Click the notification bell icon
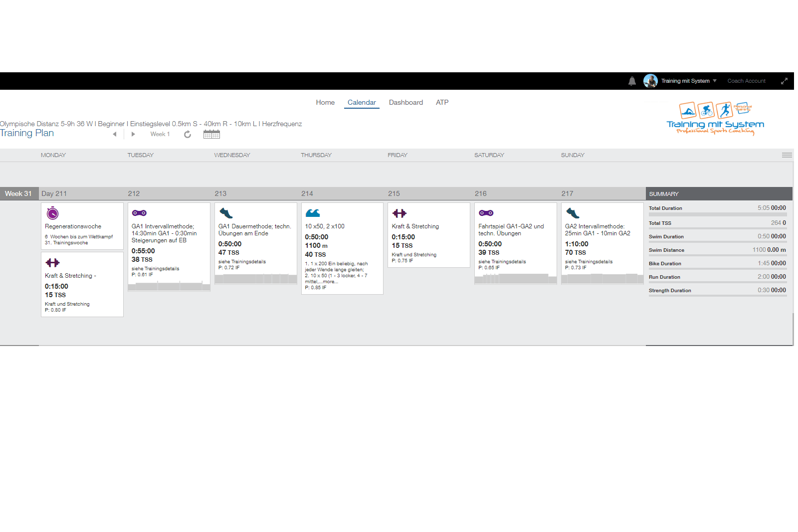Screen dimensions: 798x532 tap(632, 81)
